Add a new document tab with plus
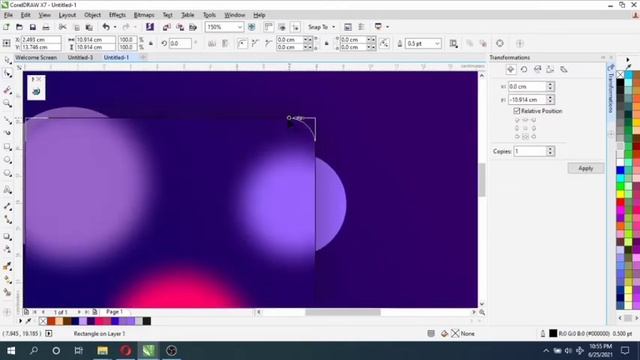Screen dimensions: 640x360 point(143,58)
